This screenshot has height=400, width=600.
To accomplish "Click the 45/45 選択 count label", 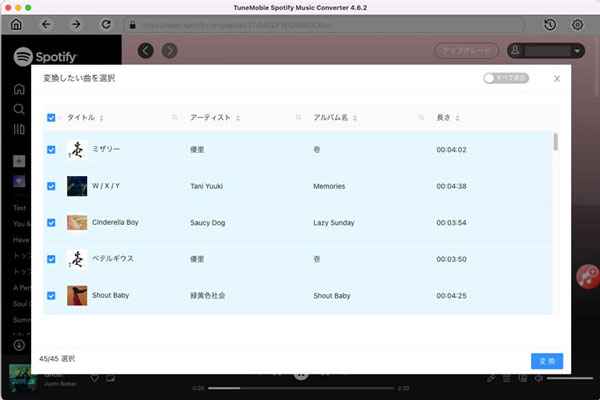I will coord(57,359).
